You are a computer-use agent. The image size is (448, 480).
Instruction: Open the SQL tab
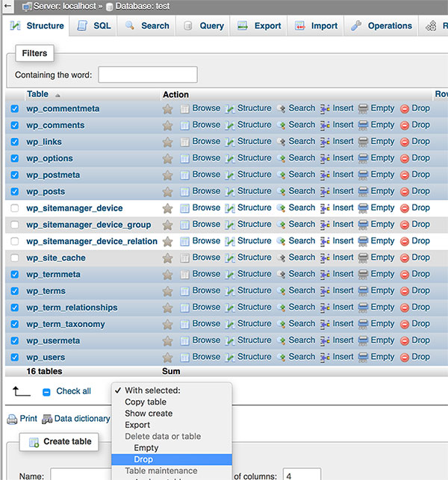[93, 25]
